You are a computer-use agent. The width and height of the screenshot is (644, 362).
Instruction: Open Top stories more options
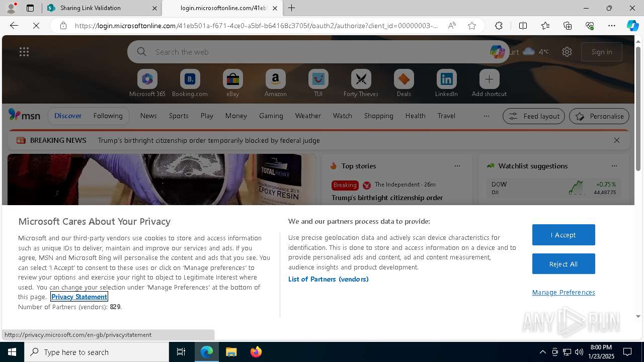(457, 166)
